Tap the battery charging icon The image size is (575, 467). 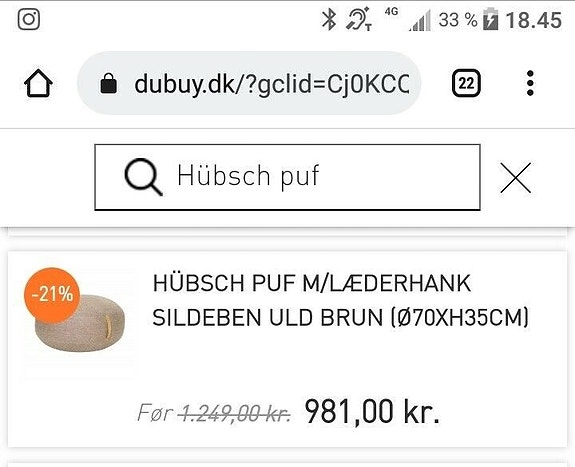[491, 20]
